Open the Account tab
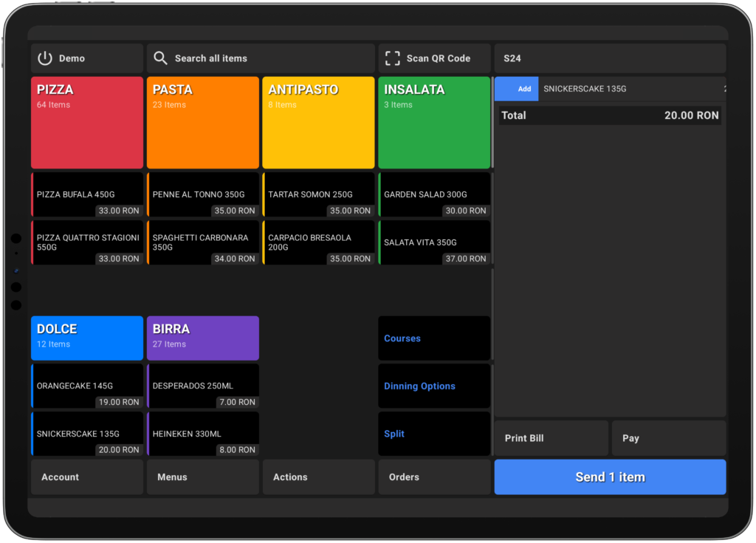This screenshot has height=543, width=756. [87, 477]
